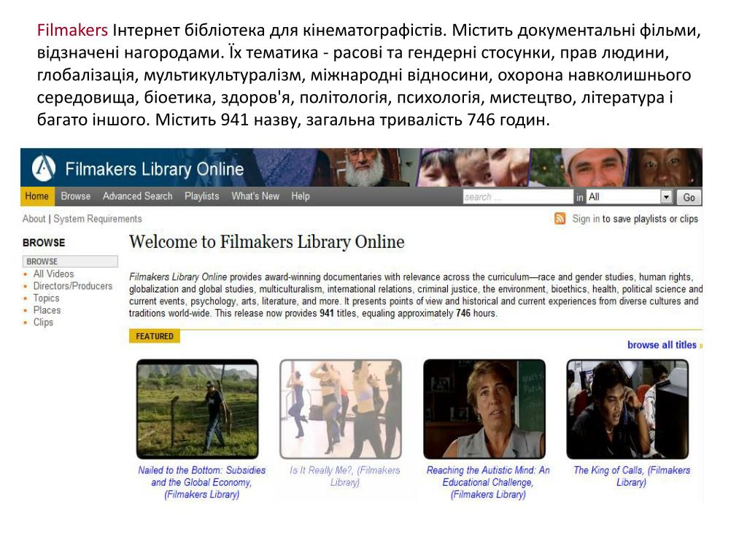Click 'The King of Calls' title link
Viewport: 747px width, 560px height.
click(632, 476)
